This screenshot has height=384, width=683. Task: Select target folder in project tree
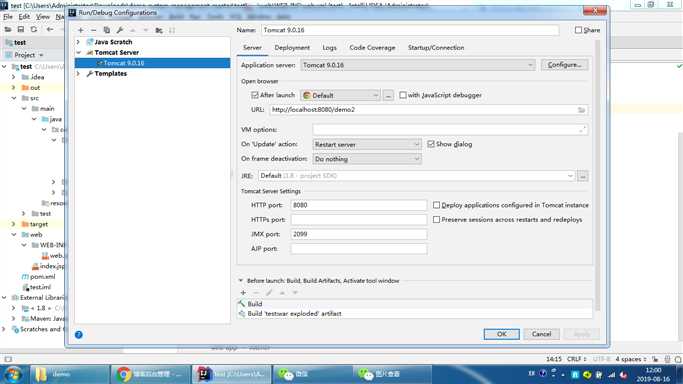tap(39, 224)
